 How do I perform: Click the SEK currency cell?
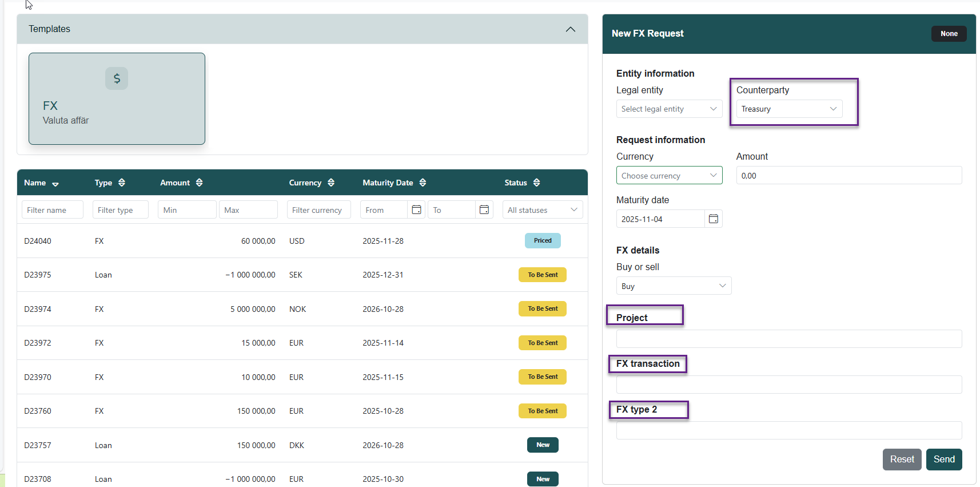(x=296, y=275)
